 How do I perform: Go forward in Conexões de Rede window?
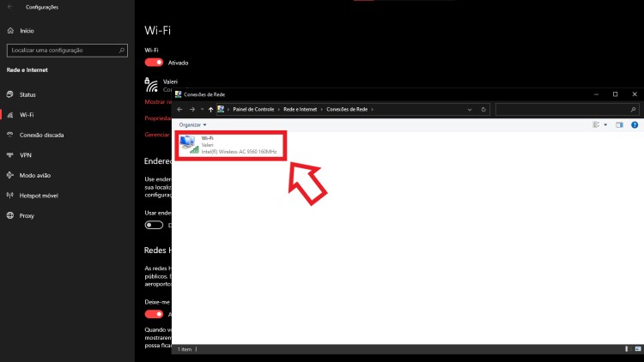point(192,110)
